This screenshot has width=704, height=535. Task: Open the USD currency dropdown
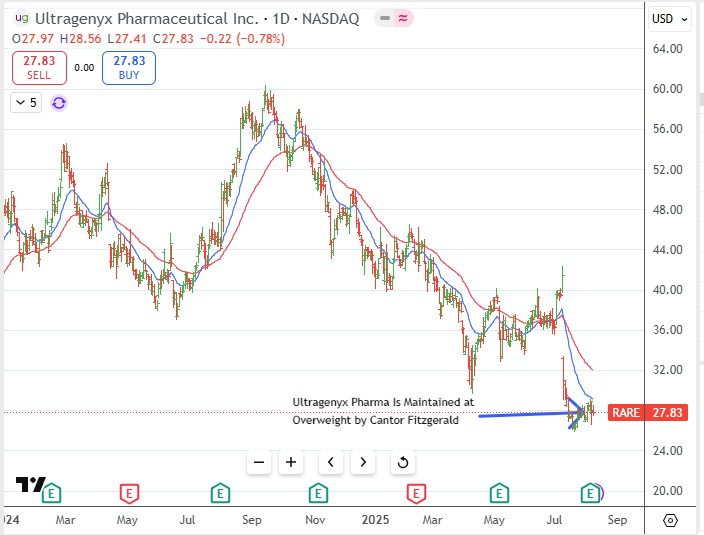[x=669, y=19]
